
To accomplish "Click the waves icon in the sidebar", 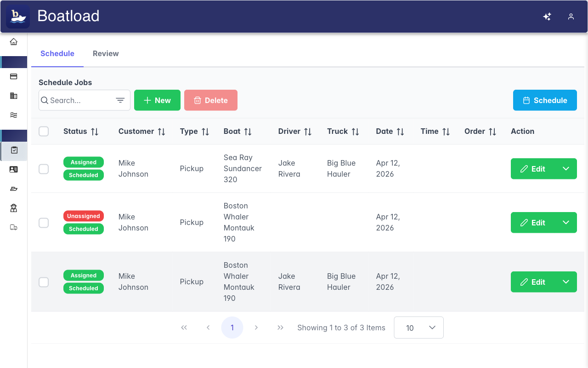I will [14, 115].
